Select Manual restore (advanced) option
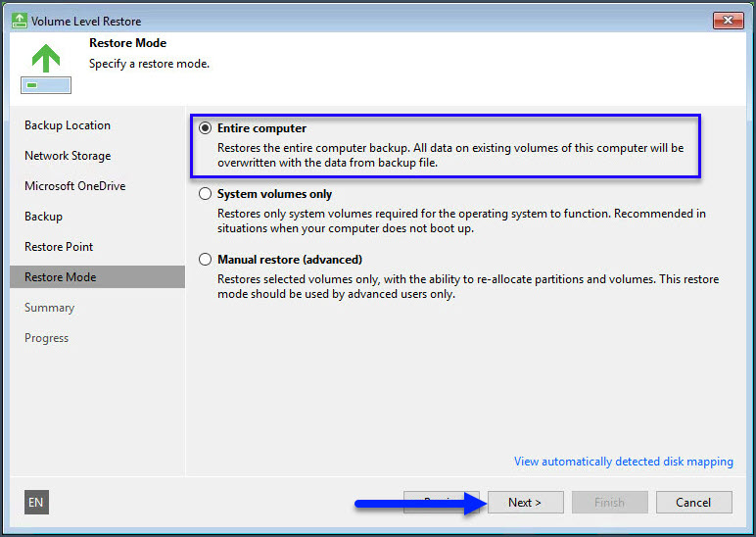Screen dimensions: 756x537 click(x=205, y=260)
